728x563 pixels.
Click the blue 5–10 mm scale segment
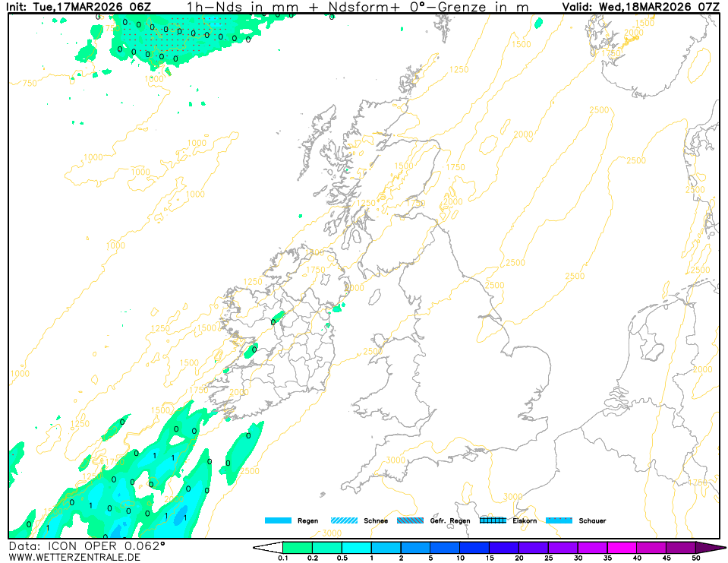point(444,547)
